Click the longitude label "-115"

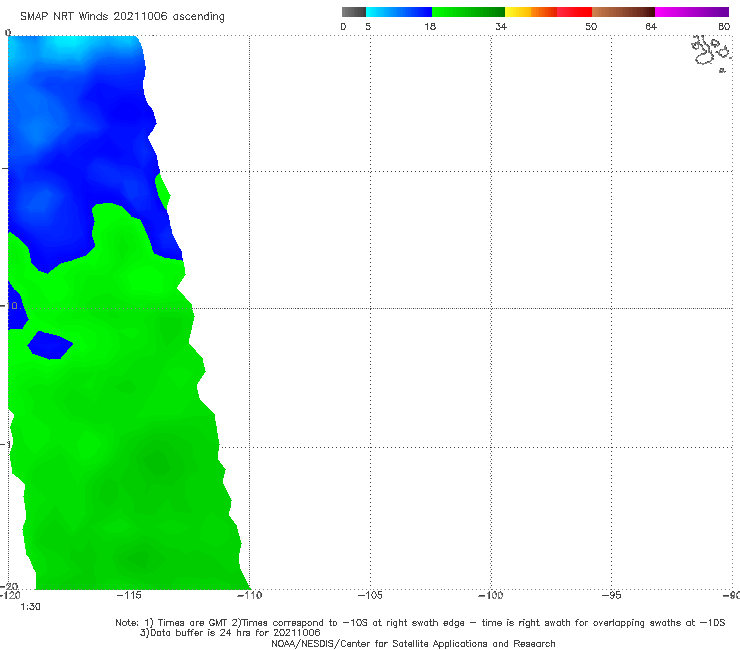129,595
